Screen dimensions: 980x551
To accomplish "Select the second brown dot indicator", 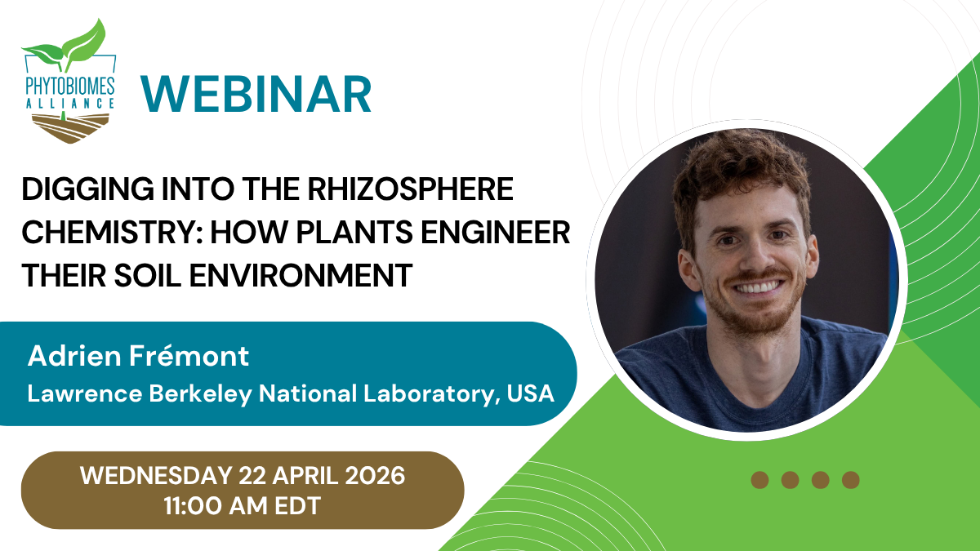I will pyautogui.click(x=790, y=480).
